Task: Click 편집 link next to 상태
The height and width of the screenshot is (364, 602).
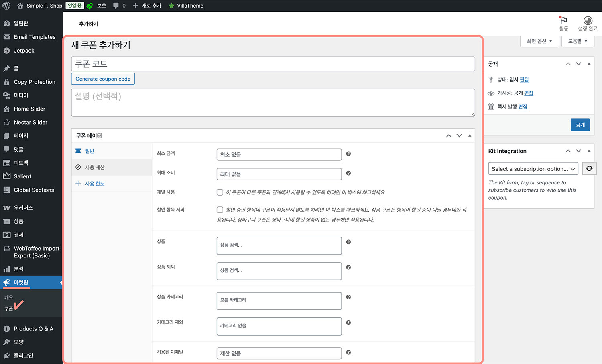Action: click(524, 80)
